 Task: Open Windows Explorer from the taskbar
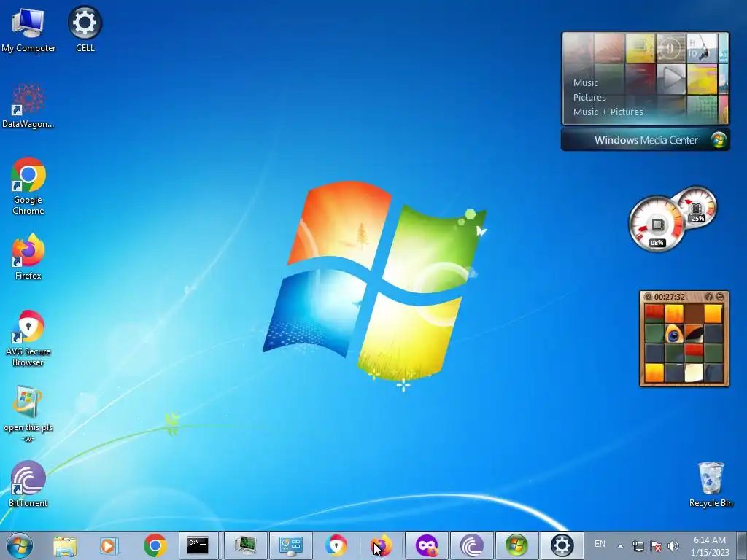pos(65,545)
